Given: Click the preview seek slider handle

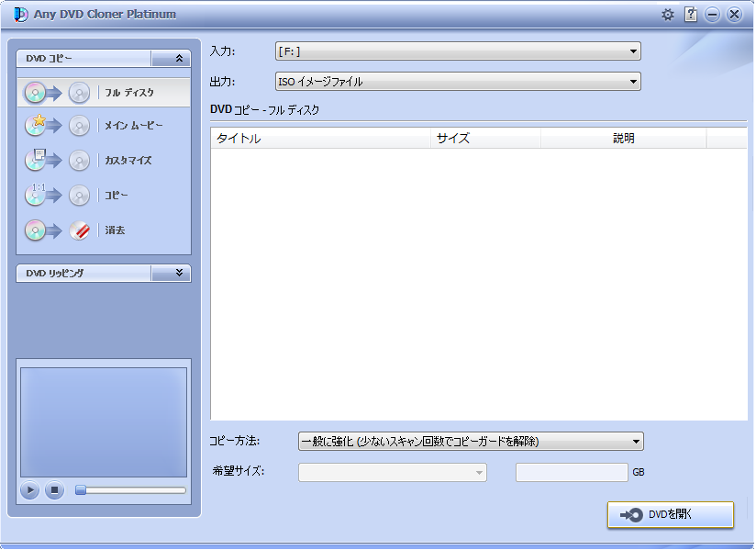Looking at the screenshot, I should [81, 490].
